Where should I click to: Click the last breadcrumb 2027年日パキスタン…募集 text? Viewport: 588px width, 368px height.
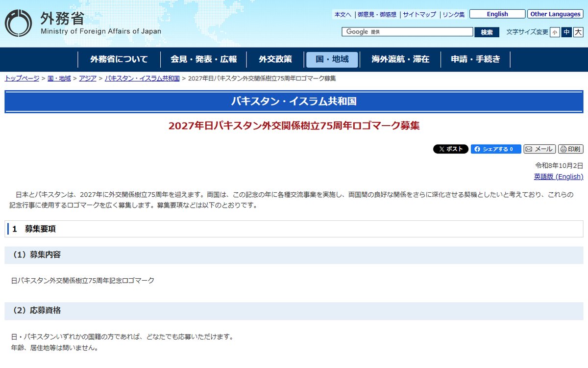point(262,79)
